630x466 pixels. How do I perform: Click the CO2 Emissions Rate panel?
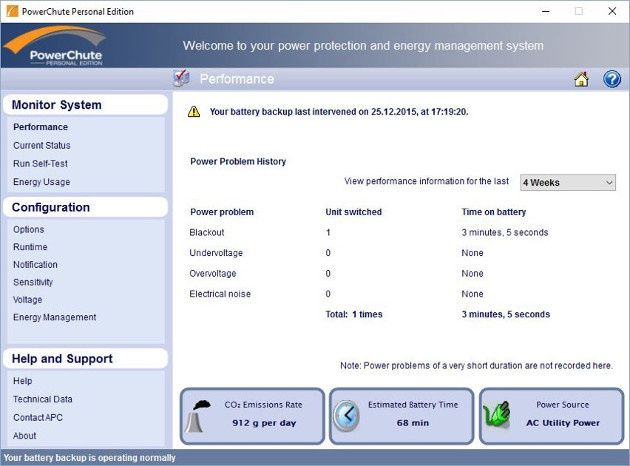pyautogui.click(x=252, y=416)
